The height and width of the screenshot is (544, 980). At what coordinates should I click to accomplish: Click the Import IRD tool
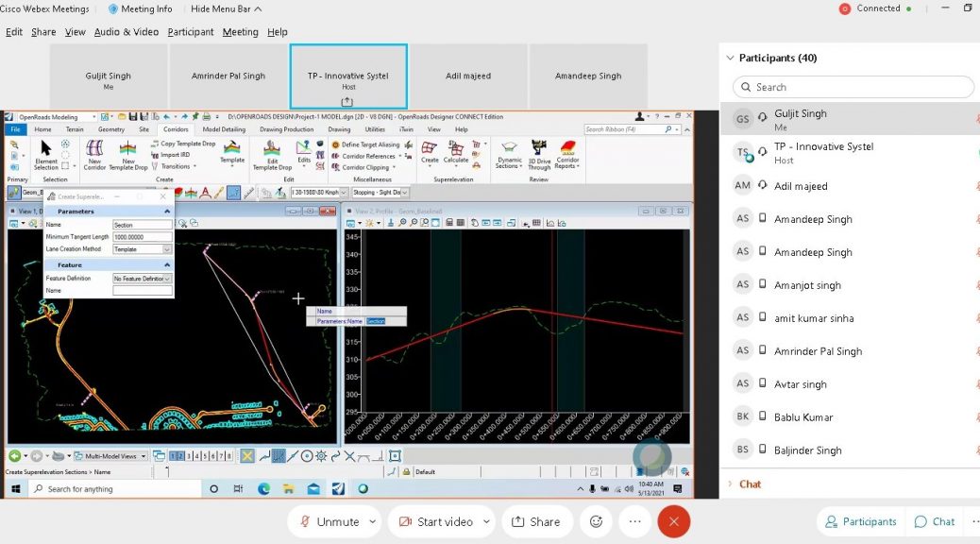coord(171,155)
